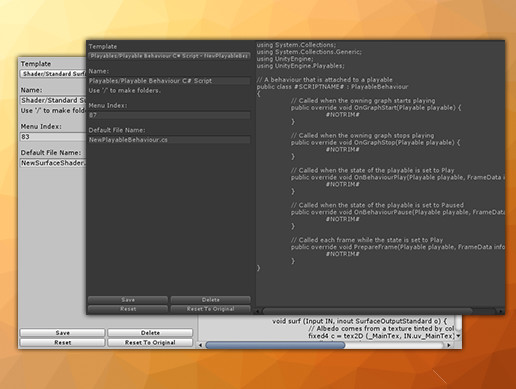Click the light window scrollbar left arrow

point(200,345)
